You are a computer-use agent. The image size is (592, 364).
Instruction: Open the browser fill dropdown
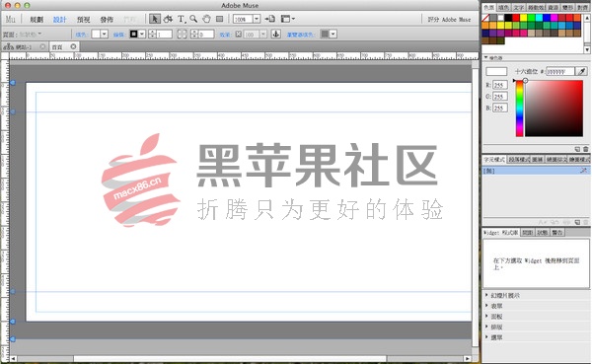point(333,34)
